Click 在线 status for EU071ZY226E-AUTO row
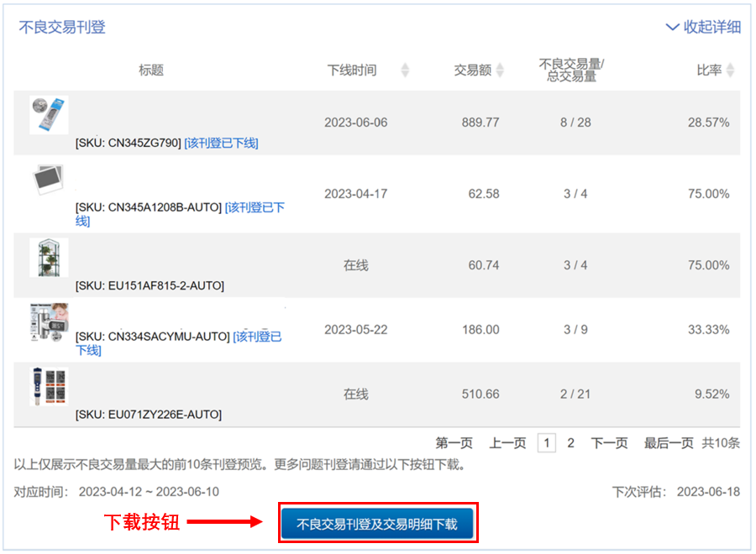 tap(356, 394)
